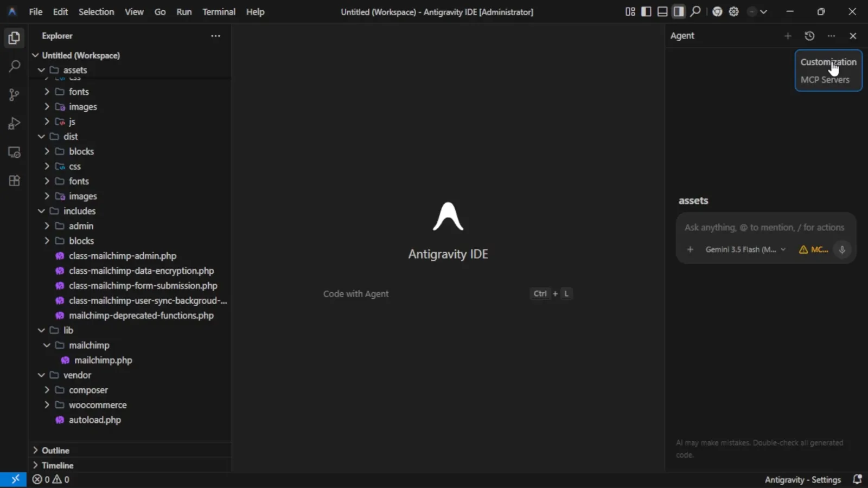Open Source Control view in activity bar
Viewport: 868px width, 488px height.
coord(14,95)
